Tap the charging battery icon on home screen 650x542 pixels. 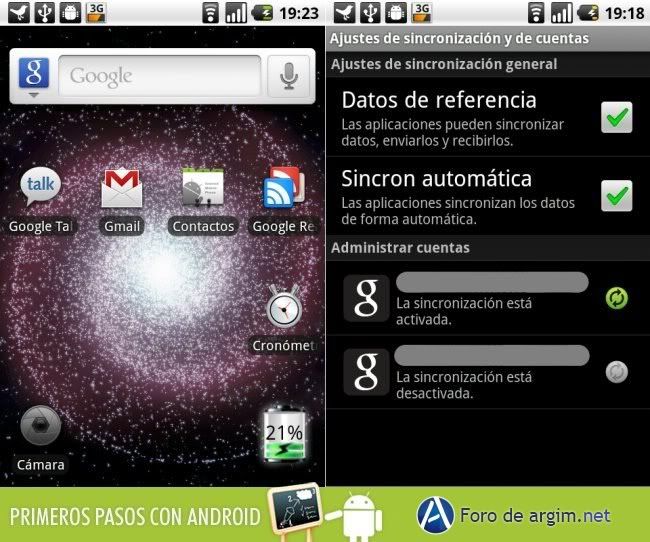pyautogui.click(x=262, y=12)
